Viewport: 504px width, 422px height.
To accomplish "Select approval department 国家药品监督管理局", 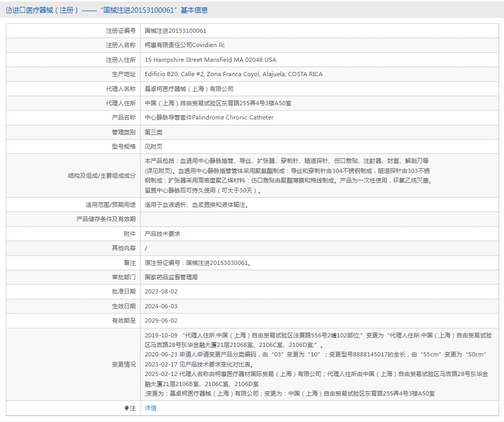I will [x=171, y=277].
